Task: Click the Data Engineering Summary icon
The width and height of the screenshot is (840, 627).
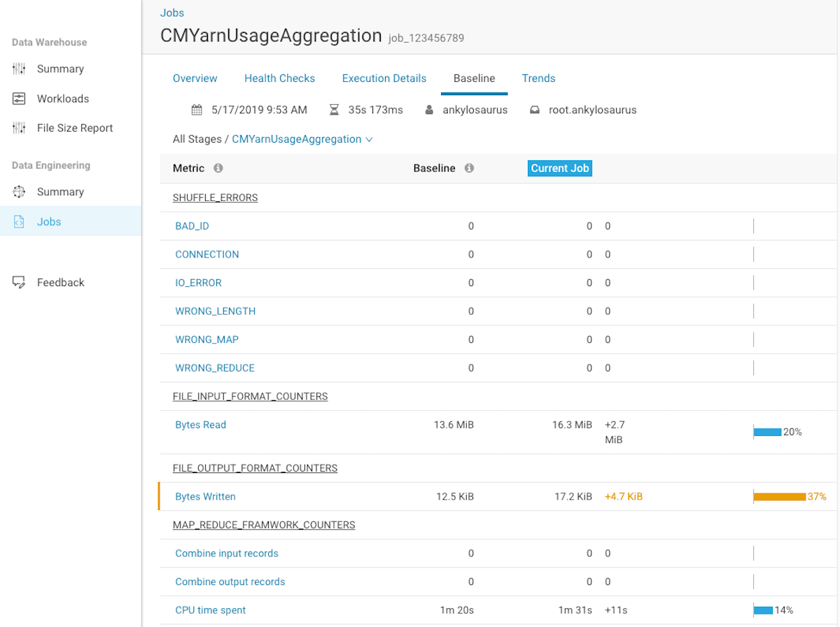Action: (20, 192)
